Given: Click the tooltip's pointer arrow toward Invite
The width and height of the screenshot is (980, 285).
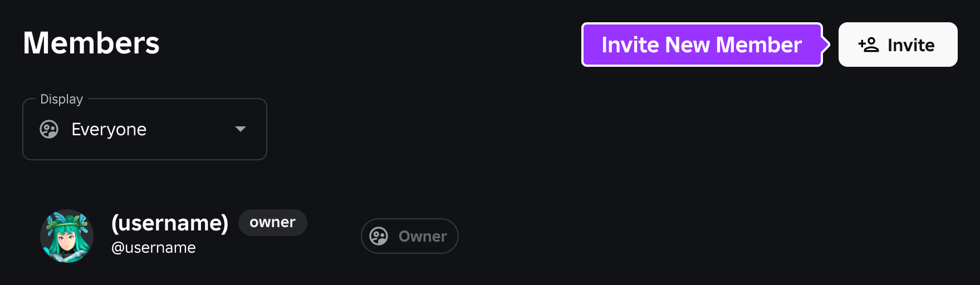Looking at the screenshot, I should point(826,45).
